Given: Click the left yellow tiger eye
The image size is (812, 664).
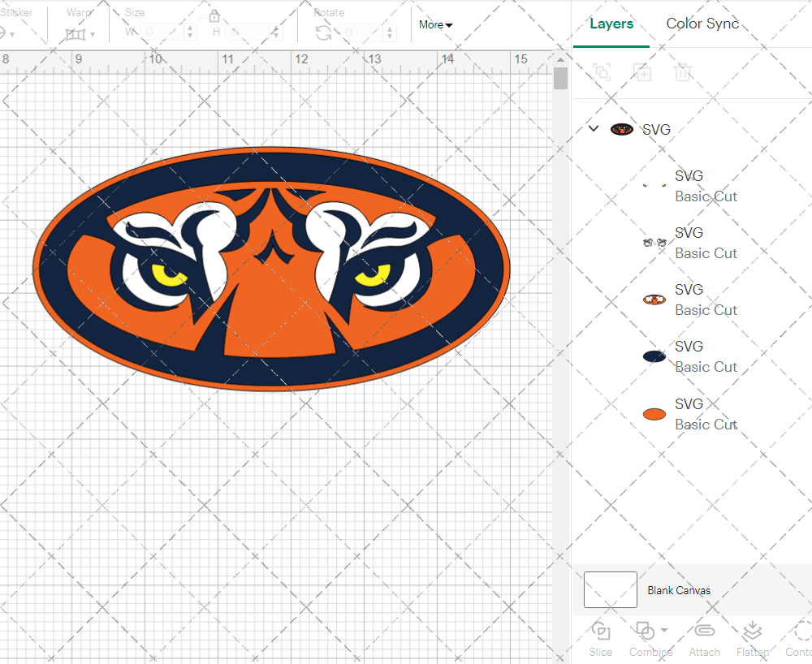Looking at the screenshot, I should (x=169, y=275).
